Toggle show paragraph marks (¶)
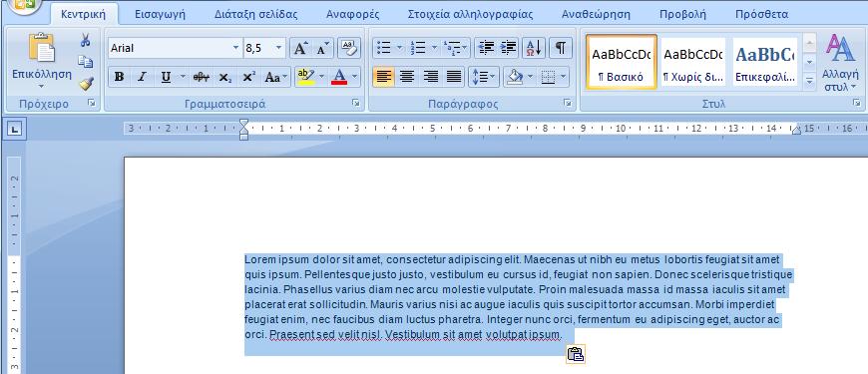The height and width of the screenshot is (374, 868). (x=561, y=49)
